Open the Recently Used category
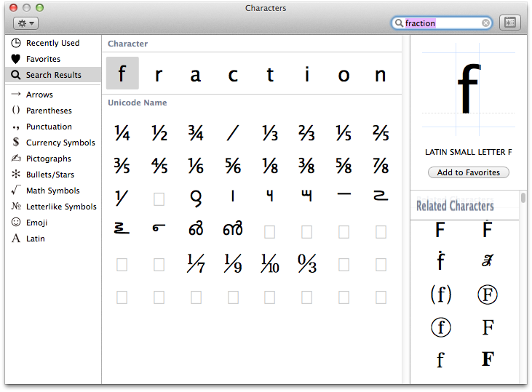This screenshot has height=392, width=532. coord(52,43)
